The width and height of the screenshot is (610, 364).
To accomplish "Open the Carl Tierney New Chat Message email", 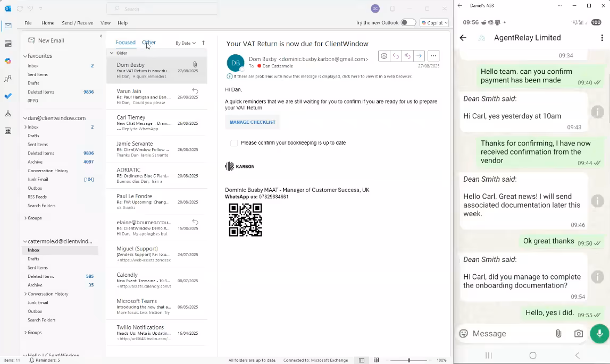I will click(x=157, y=123).
